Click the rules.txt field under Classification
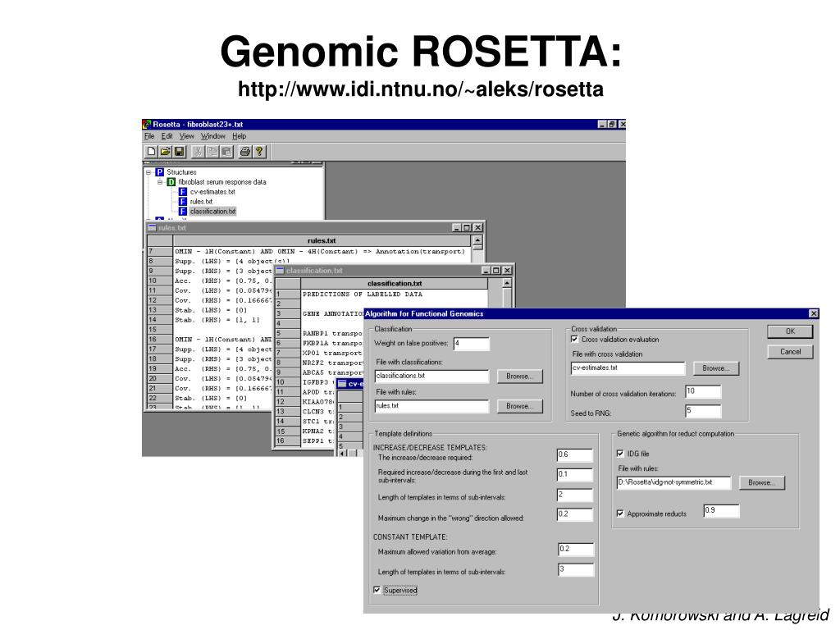This screenshot has height=630, width=840. pos(431,406)
